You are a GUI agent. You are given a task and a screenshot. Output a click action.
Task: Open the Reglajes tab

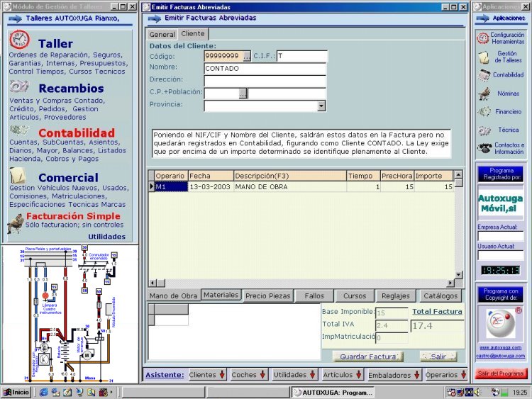396,296
